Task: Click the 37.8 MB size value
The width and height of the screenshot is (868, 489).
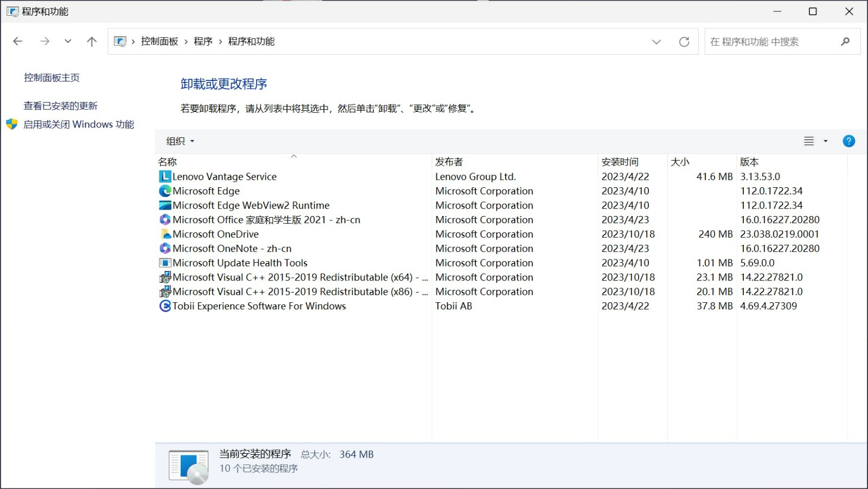Action: coord(714,306)
